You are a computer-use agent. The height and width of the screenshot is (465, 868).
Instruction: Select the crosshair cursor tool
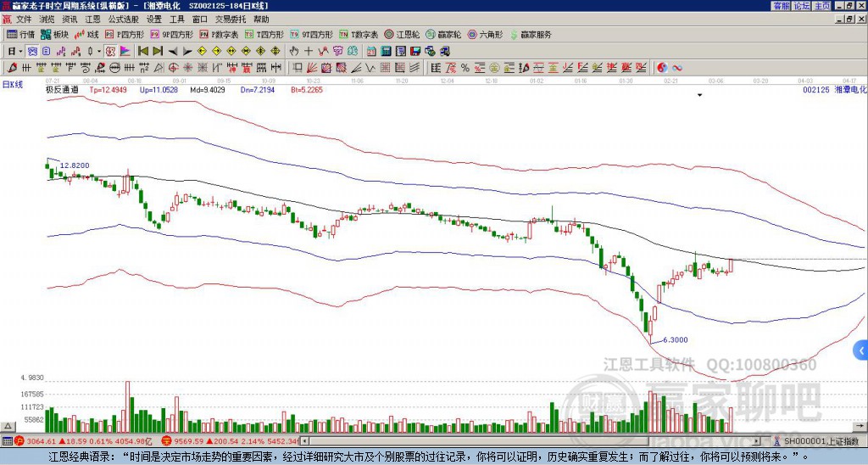309,52
